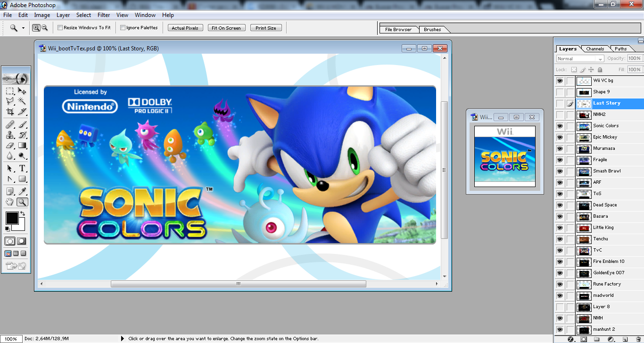Switch to the Paths tab
Viewport: 644px width, 343px height.
[621, 49]
